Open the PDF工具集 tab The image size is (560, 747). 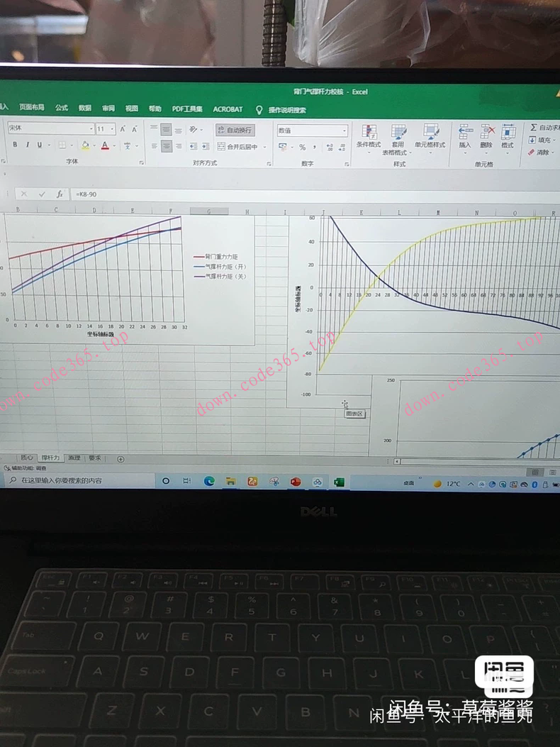click(187, 109)
